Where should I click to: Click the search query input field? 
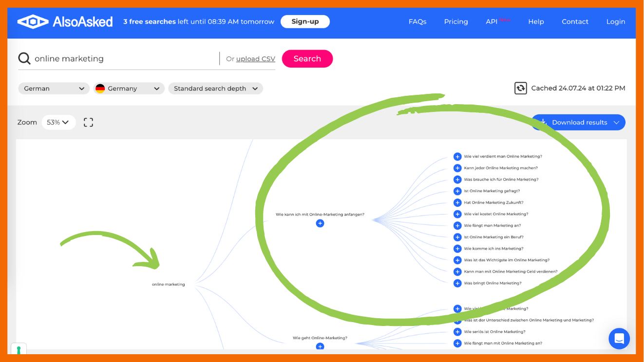(x=124, y=59)
